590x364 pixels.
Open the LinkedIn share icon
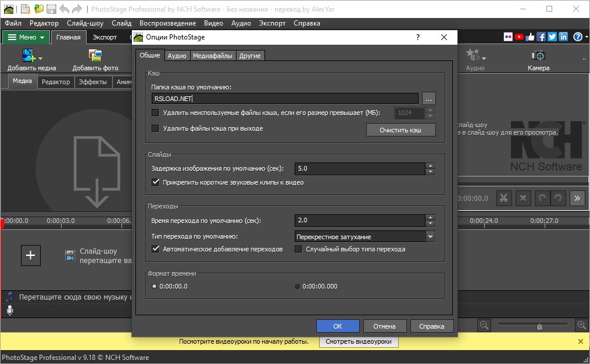pos(563,37)
